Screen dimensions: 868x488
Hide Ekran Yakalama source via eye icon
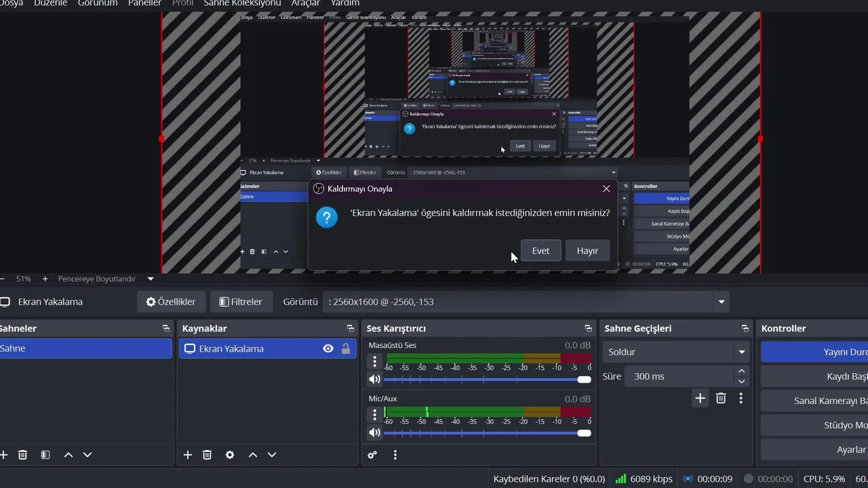pyautogui.click(x=328, y=348)
